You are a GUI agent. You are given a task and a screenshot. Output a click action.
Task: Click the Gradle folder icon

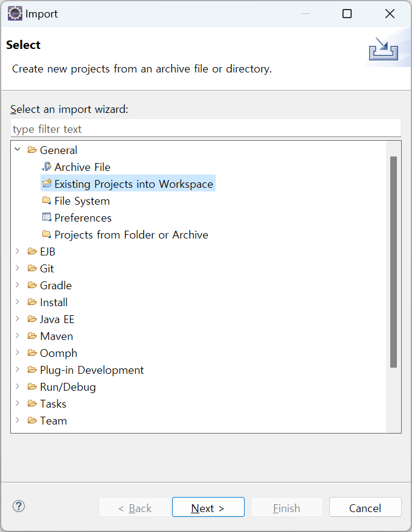[32, 286]
